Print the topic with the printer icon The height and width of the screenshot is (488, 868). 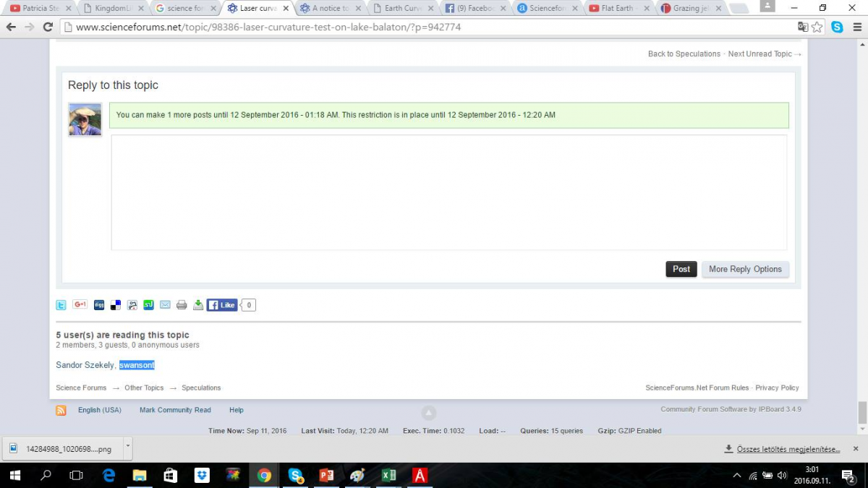182,305
